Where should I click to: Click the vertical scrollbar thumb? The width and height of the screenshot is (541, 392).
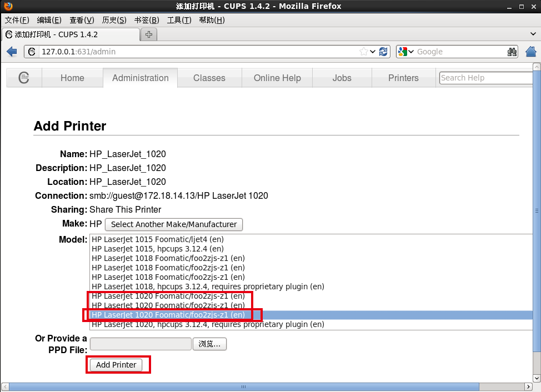(x=537, y=212)
